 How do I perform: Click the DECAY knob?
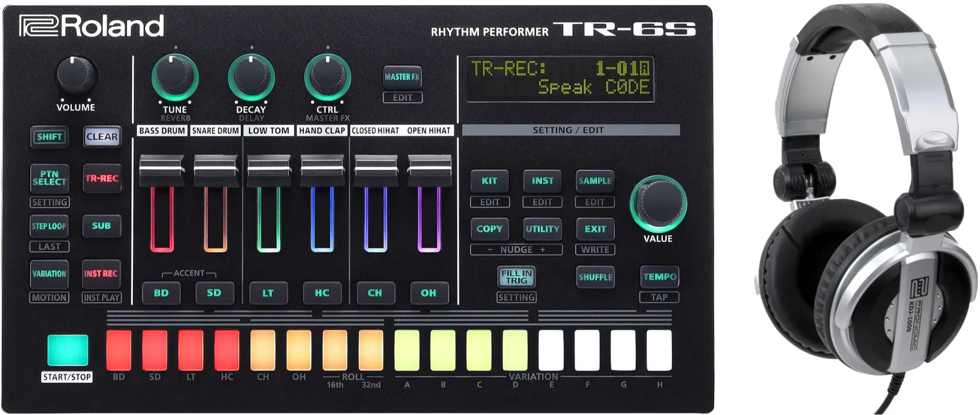(251, 77)
